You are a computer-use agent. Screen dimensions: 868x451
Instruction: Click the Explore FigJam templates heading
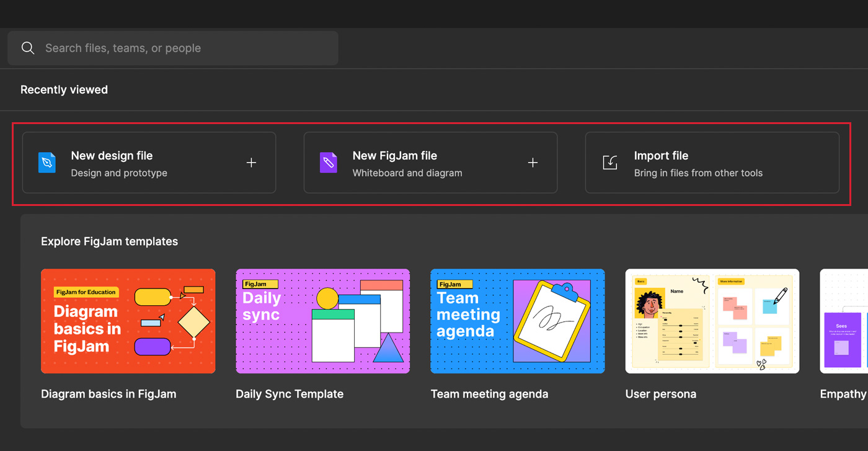(x=109, y=241)
